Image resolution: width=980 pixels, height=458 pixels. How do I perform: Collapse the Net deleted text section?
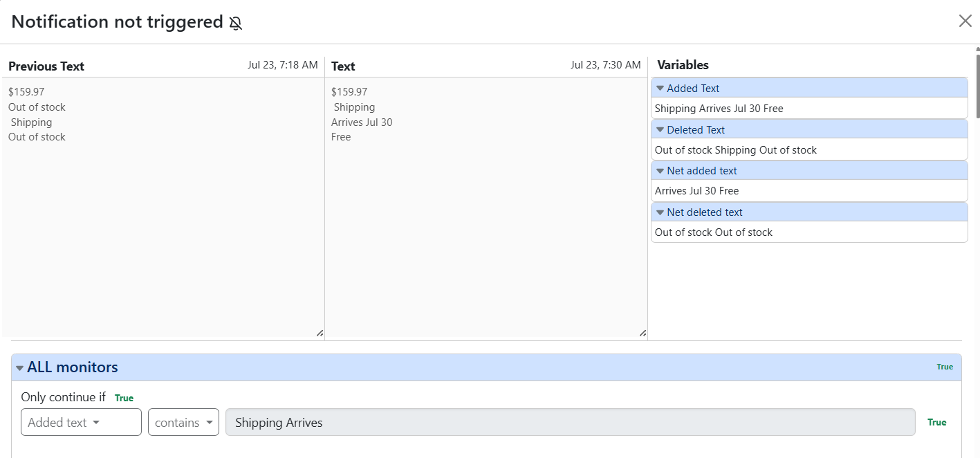click(x=809, y=212)
